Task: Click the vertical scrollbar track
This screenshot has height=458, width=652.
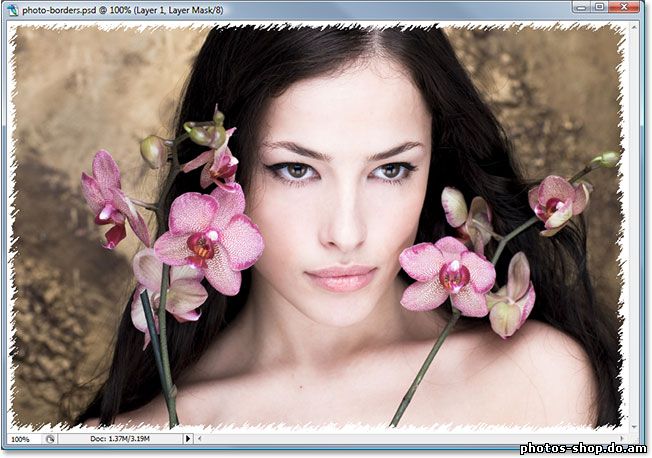Action: (638, 220)
